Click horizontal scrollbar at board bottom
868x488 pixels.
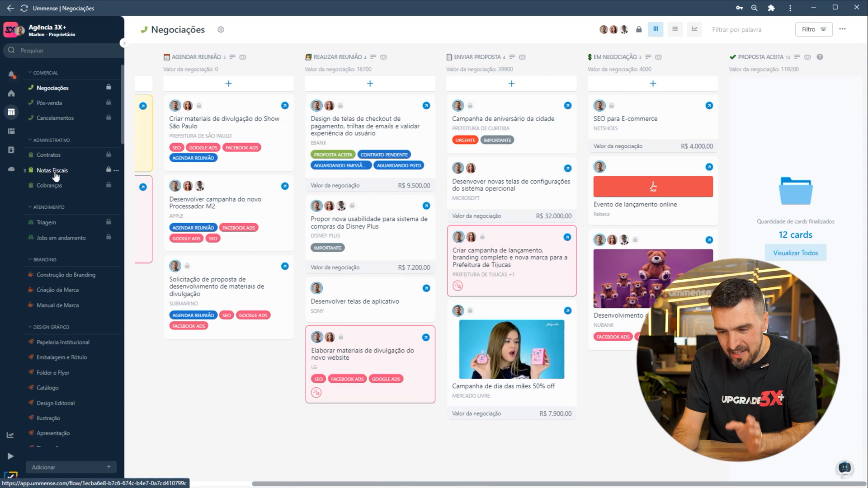[558, 483]
